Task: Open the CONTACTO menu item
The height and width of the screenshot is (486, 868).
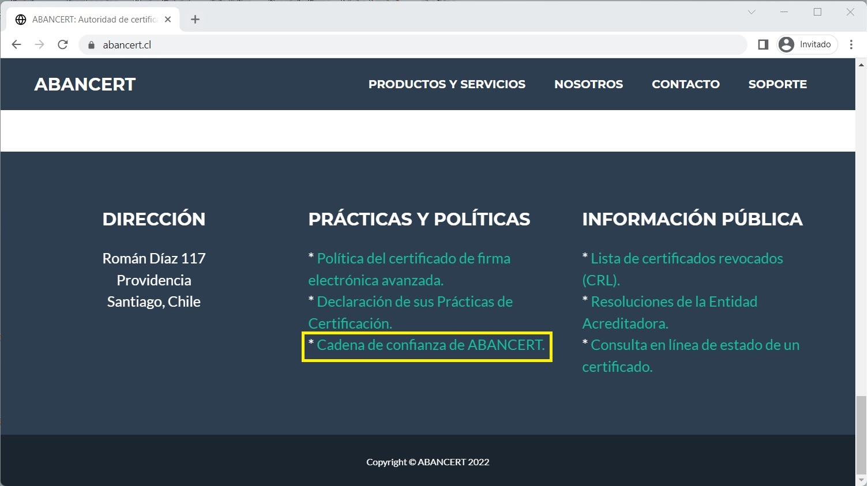Action: pyautogui.click(x=685, y=84)
